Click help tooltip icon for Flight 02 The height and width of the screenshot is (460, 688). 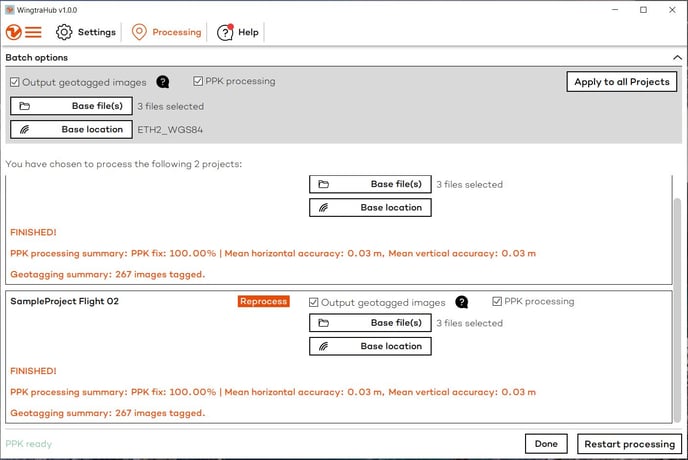pos(462,302)
